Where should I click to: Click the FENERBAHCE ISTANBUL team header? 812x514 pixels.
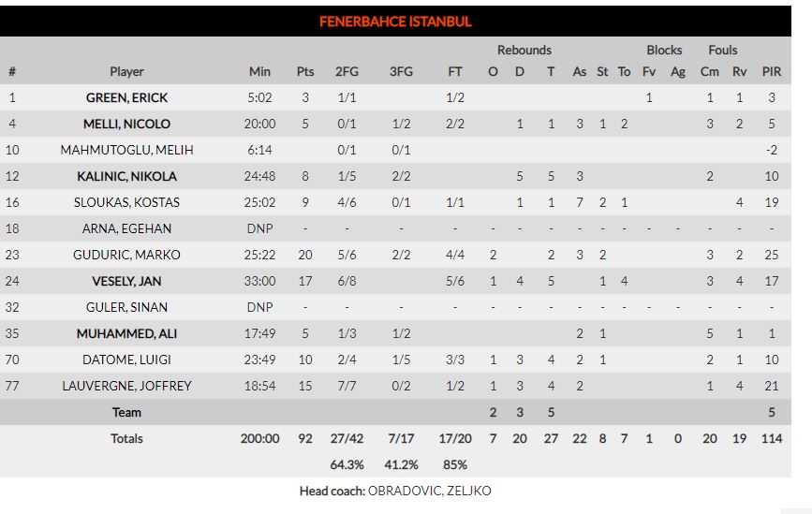click(395, 22)
